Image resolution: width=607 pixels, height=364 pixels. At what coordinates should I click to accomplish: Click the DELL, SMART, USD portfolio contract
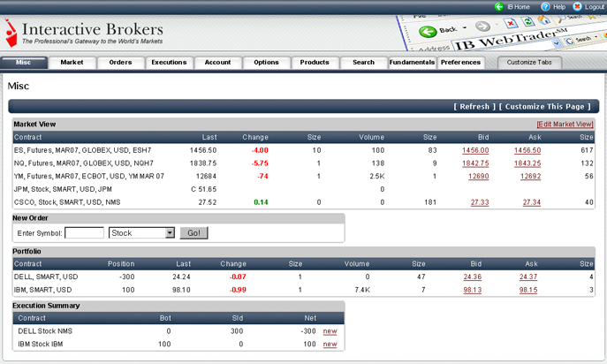[46, 277]
